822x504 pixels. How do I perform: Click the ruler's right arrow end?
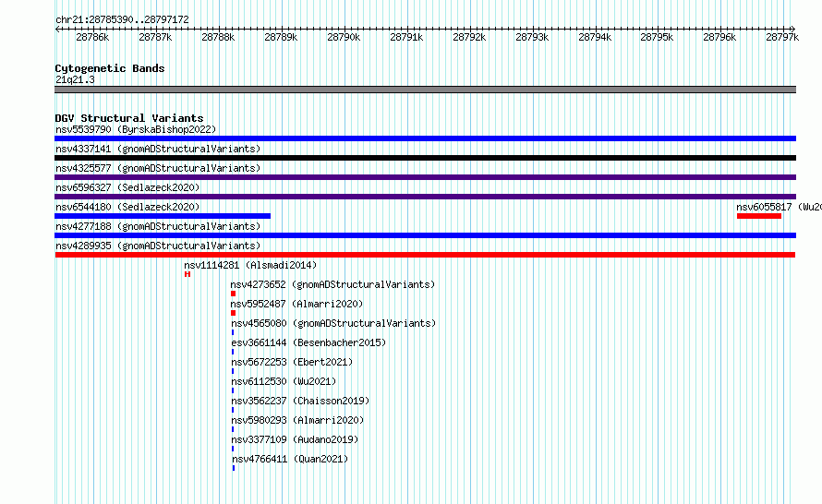coord(792,29)
